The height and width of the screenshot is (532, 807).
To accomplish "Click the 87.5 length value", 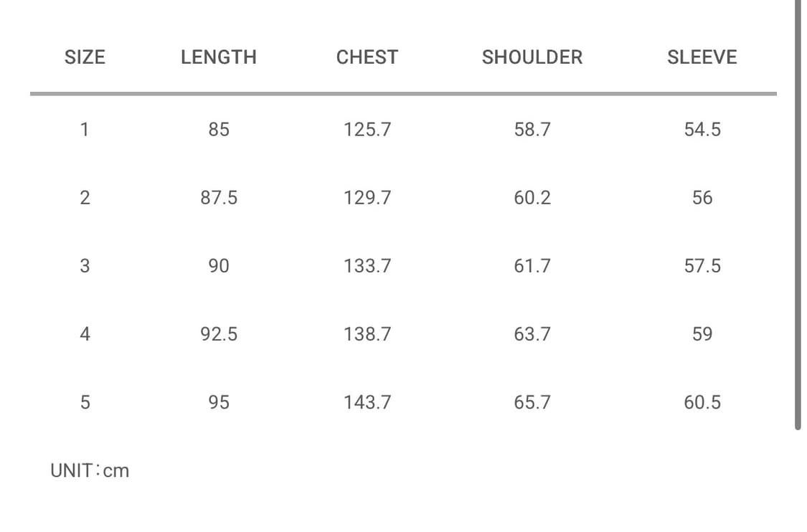I will click(219, 198).
